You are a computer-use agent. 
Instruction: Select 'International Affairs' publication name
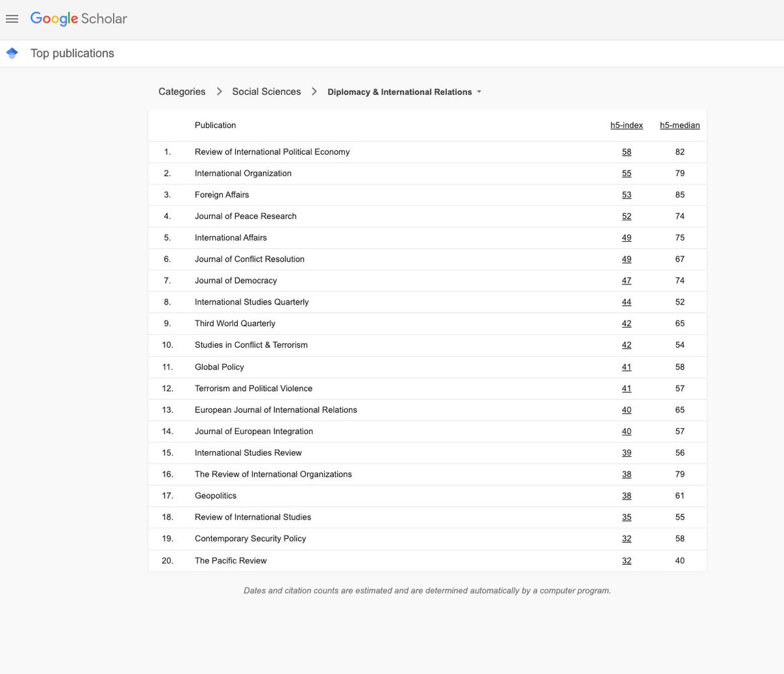click(x=231, y=238)
